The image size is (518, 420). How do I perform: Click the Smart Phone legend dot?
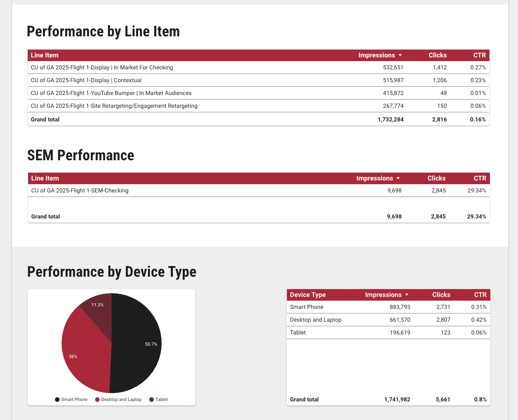57,400
